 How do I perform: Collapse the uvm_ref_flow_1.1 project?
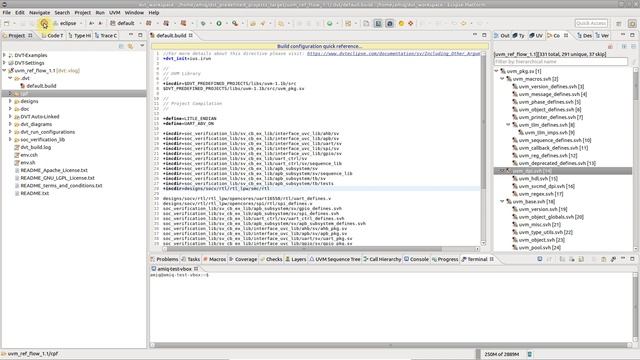(x=4, y=70)
